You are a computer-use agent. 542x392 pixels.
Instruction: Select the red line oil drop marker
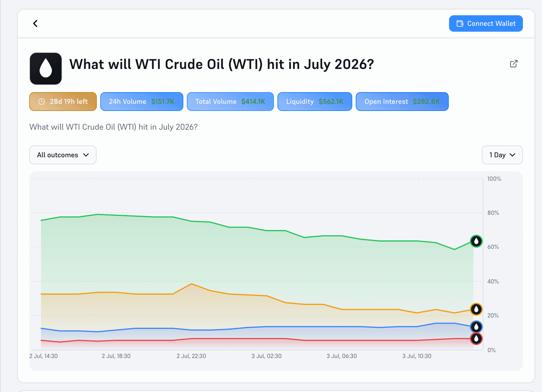pyautogui.click(x=476, y=339)
